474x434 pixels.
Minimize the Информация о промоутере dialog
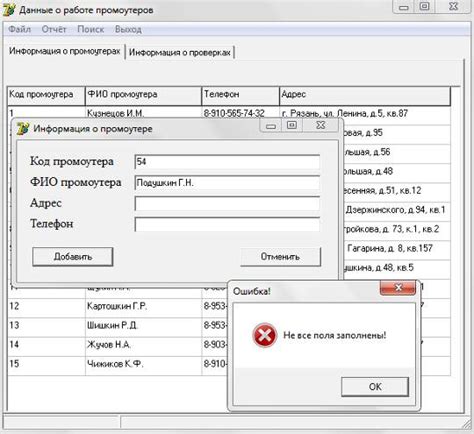tap(271, 126)
